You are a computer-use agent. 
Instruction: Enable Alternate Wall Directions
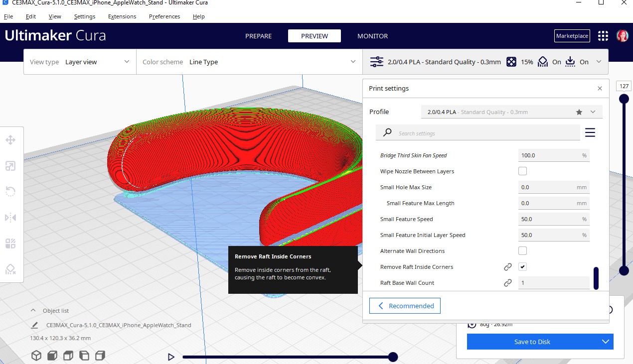click(522, 250)
